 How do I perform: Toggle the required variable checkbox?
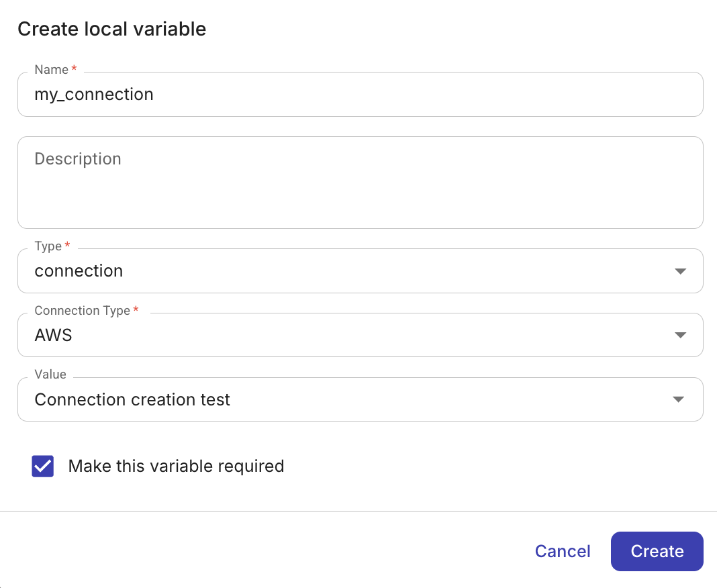point(42,466)
